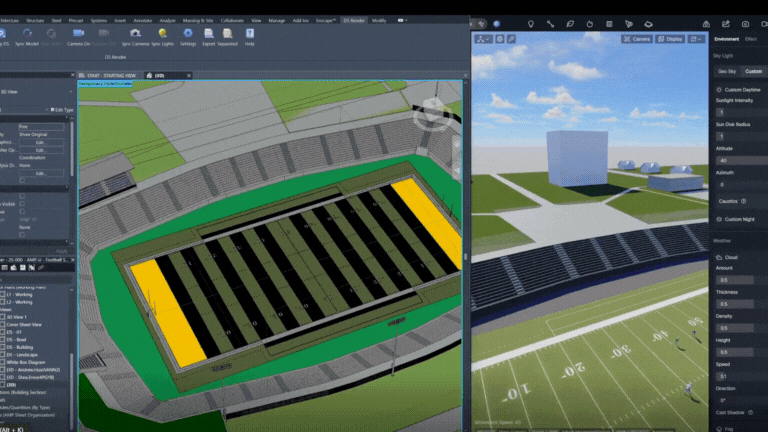The width and height of the screenshot is (768, 432).
Task: Toggle checkbox for L2 - Working view
Action: point(3,302)
